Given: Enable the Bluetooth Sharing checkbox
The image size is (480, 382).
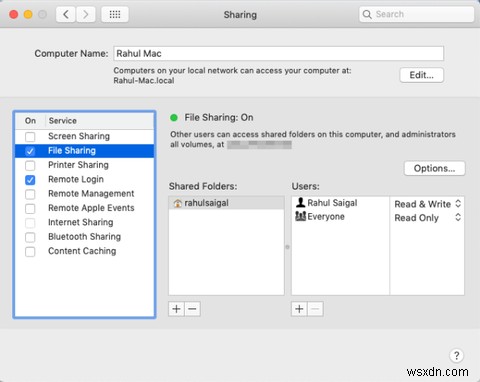Looking at the screenshot, I should coord(30,237).
